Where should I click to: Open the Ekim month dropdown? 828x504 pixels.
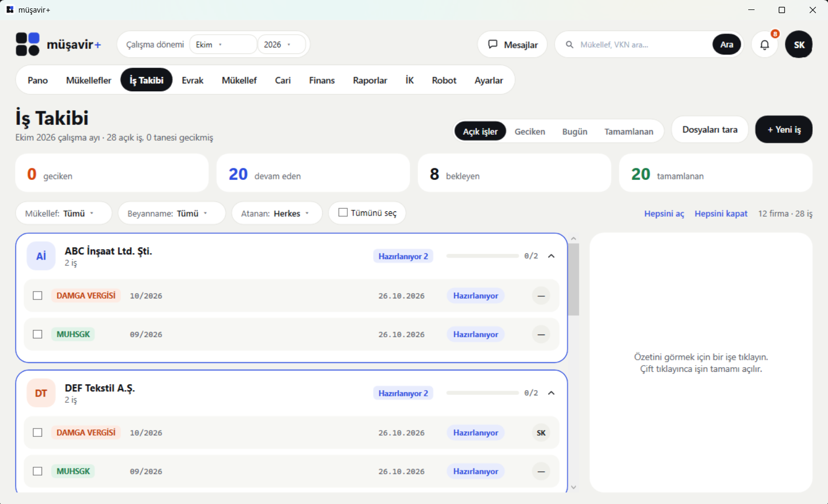click(x=223, y=45)
